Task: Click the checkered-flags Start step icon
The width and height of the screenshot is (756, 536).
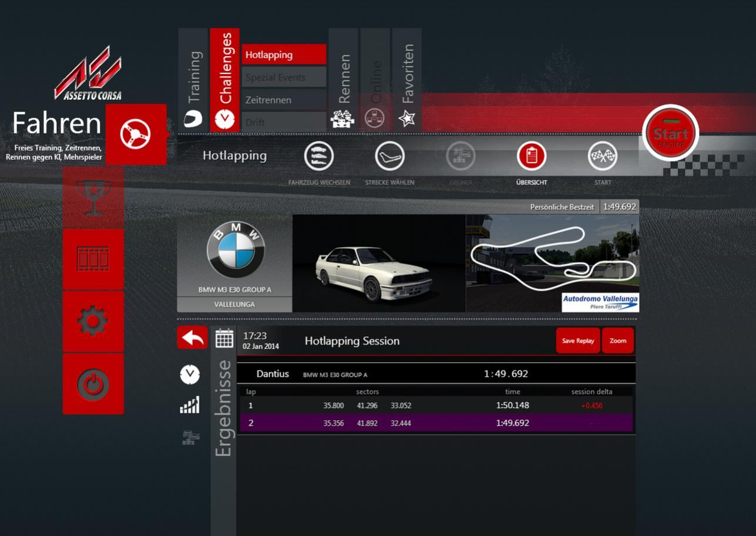Action: [x=603, y=156]
